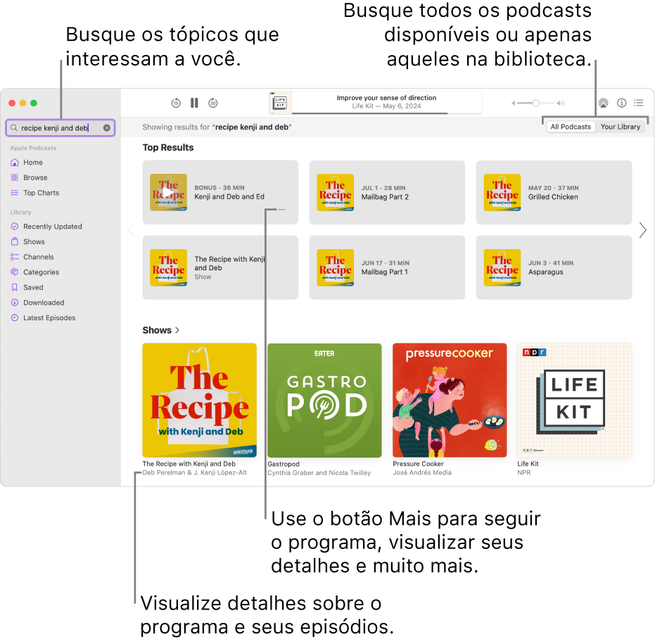The image size is (655, 644).
Task: Click the speaker-low volume icon
Action: point(514,103)
